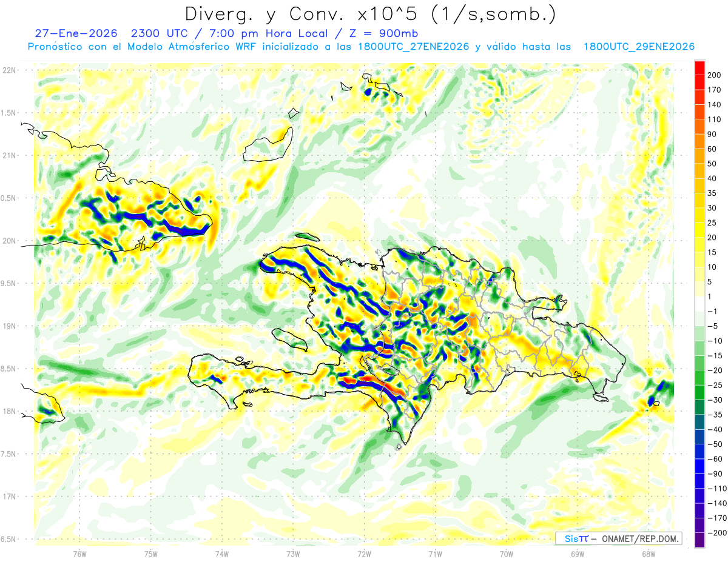Click the colorbar value '90'
This screenshot has height=562, width=728.
[x=712, y=135]
